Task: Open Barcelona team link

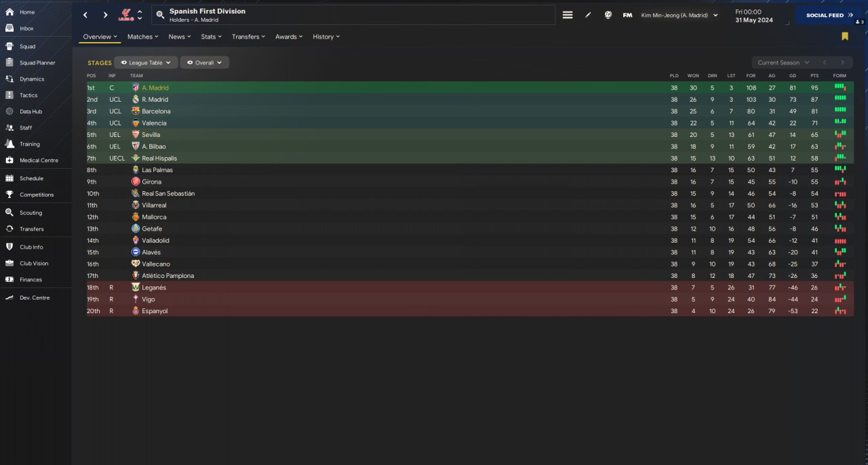Action: point(157,111)
